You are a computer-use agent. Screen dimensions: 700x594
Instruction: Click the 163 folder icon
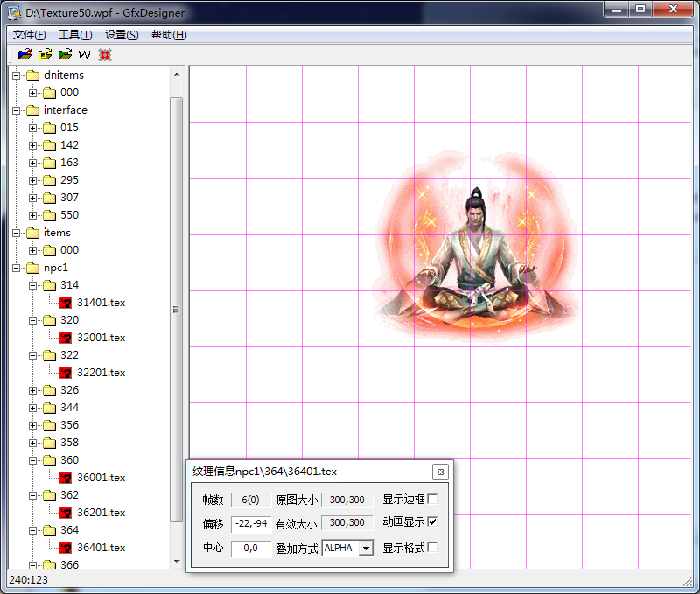pyautogui.click(x=49, y=163)
